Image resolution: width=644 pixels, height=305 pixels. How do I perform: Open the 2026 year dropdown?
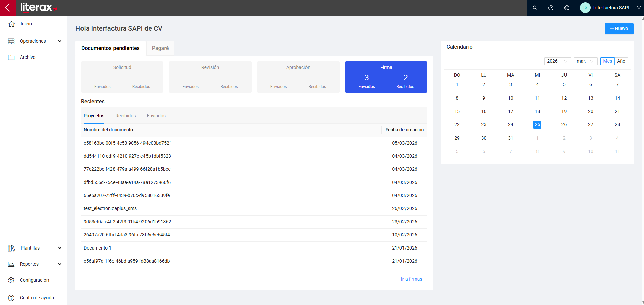tap(557, 61)
